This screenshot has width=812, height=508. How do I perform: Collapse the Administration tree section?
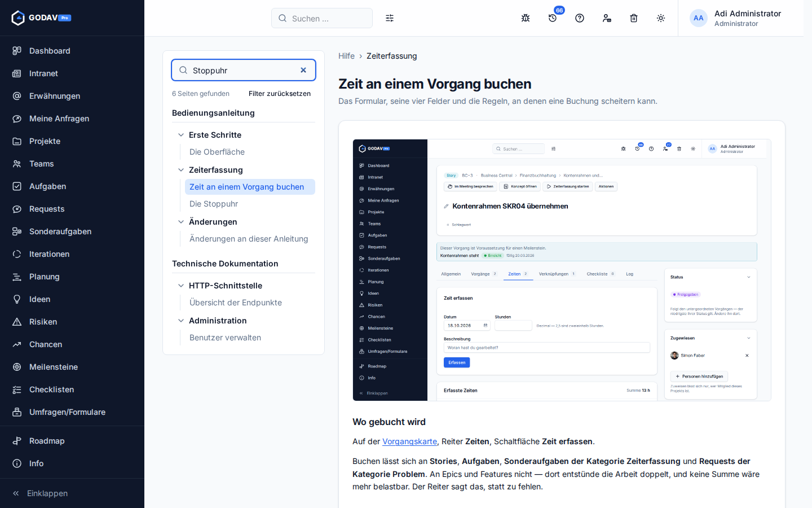(x=181, y=321)
